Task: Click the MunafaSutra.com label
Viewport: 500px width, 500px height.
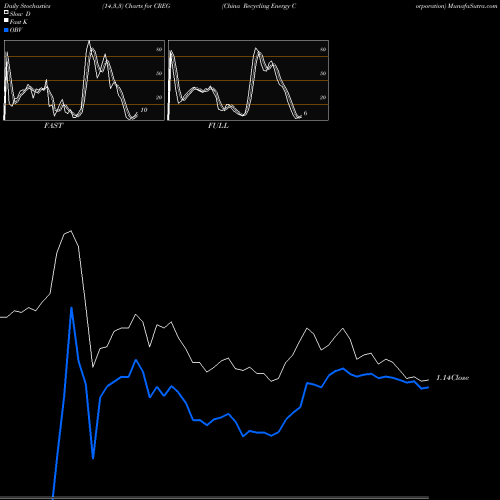Action: pyautogui.click(x=473, y=6)
